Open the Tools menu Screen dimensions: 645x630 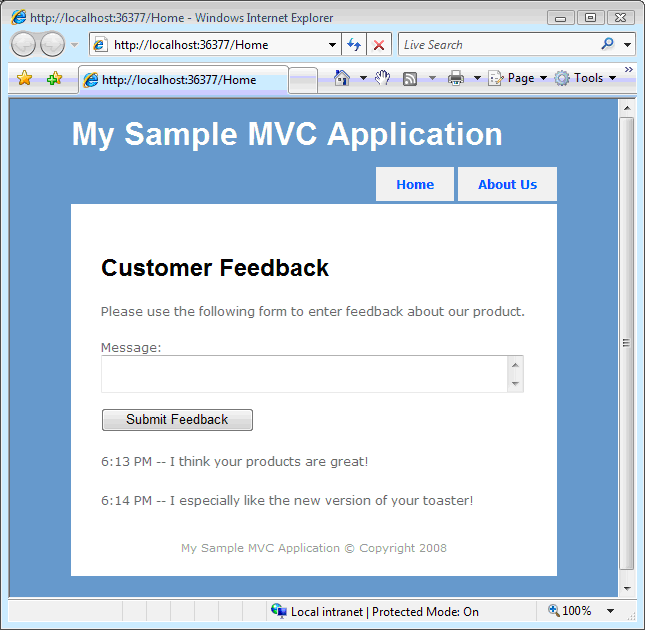pyautogui.click(x=585, y=78)
